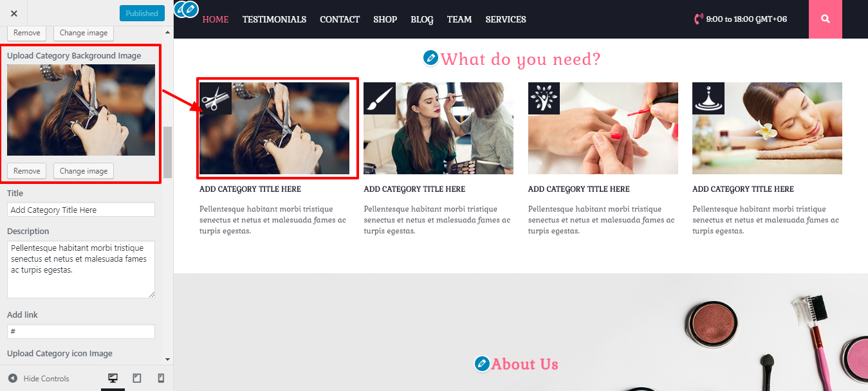Click the makeup brush category icon
868x391 pixels.
pyautogui.click(x=380, y=98)
